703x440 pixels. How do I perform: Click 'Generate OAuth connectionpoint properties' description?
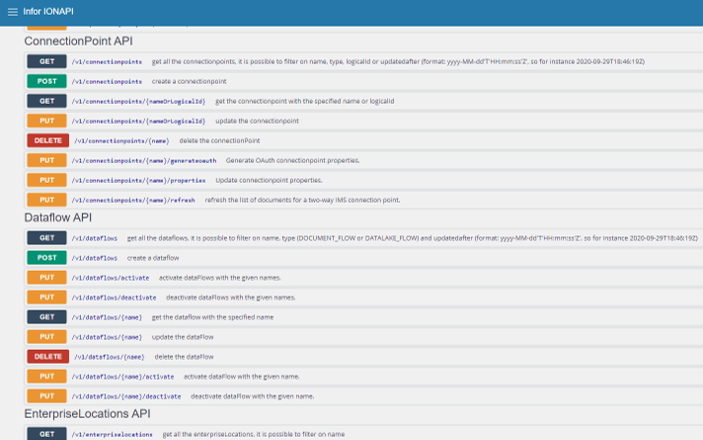click(x=293, y=160)
